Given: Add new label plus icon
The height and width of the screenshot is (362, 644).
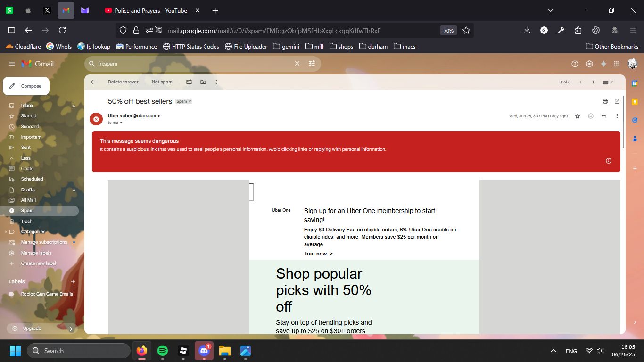Looking at the screenshot, I should (73, 281).
